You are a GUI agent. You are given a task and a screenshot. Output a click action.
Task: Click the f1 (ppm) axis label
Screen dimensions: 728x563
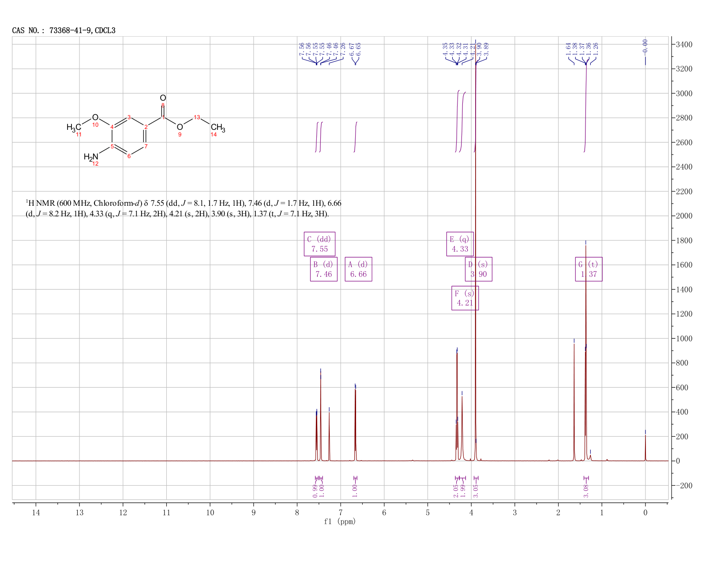340,521
